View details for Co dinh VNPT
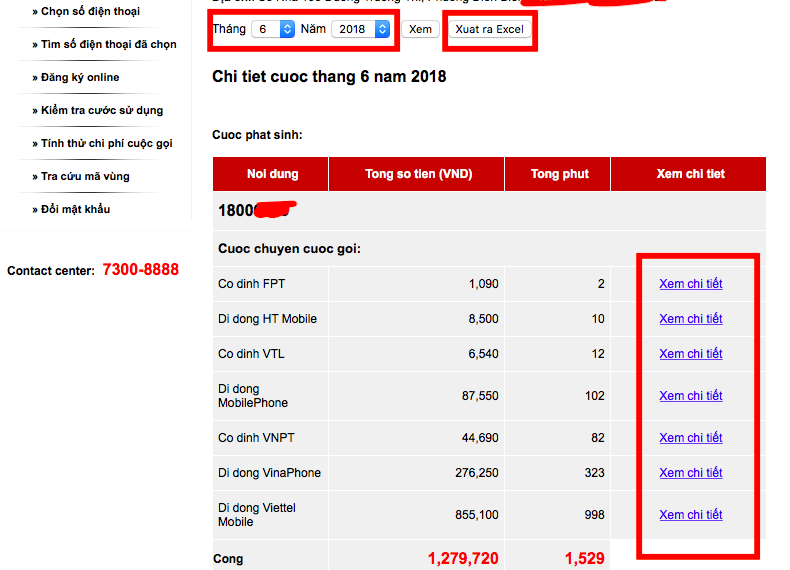790x570 pixels. [x=691, y=437]
